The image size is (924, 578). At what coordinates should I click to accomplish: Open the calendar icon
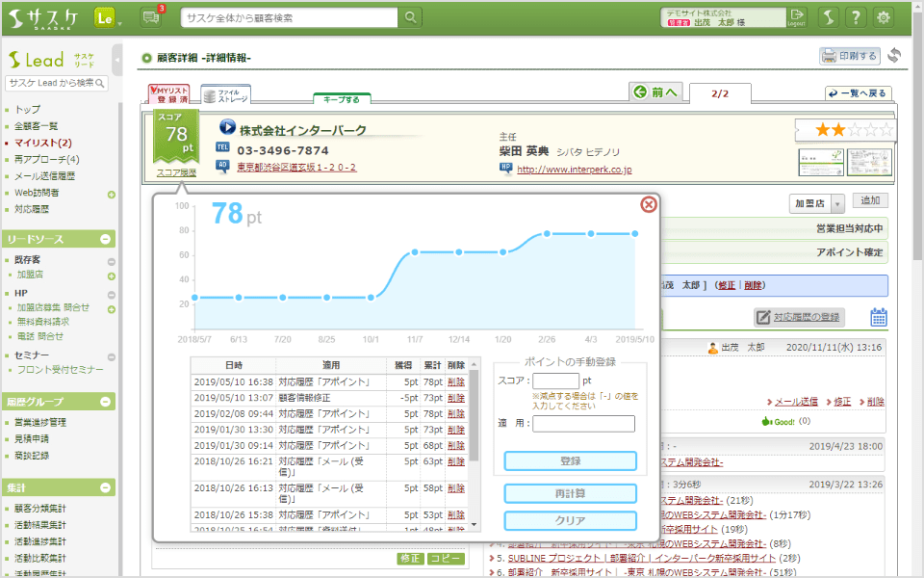pos(878,317)
